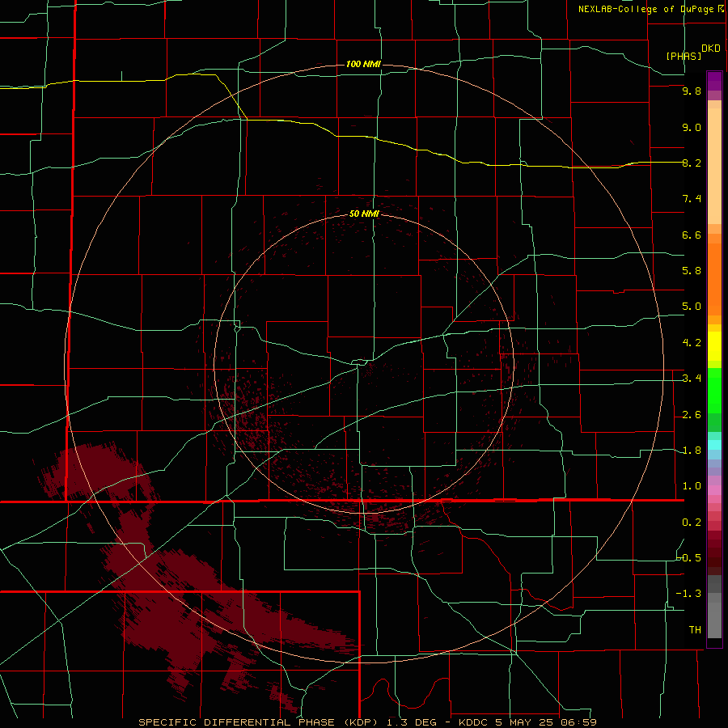The image size is (728, 728).
Task: Click the 100 NMI range ring label
Action: [363, 64]
